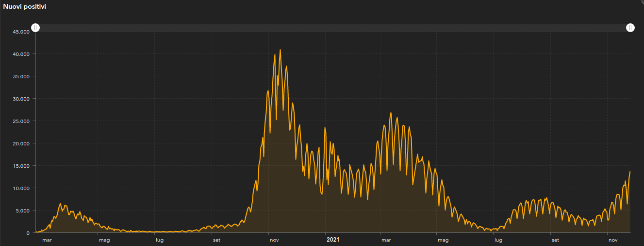Click the 5.000 value on the y-axis
Image resolution: width=644 pixels, height=246 pixels.
pos(23,211)
